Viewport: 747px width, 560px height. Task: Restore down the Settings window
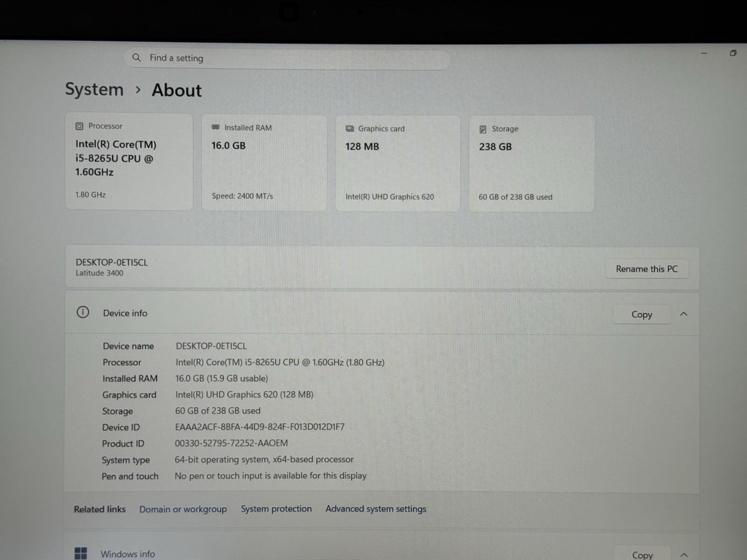pyautogui.click(x=733, y=53)
